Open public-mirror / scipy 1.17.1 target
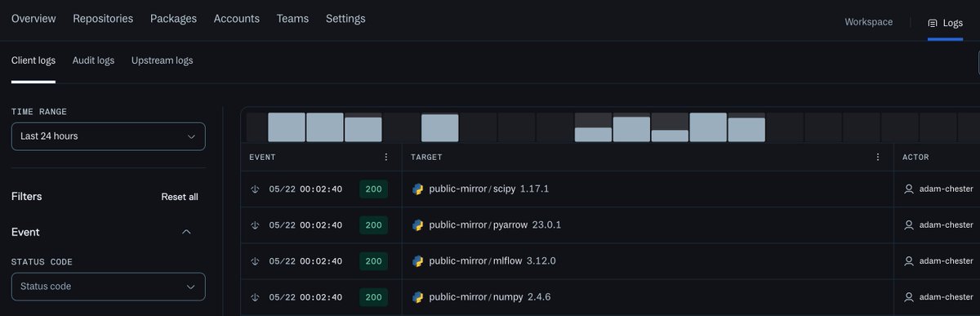 [x=489, y=189]
